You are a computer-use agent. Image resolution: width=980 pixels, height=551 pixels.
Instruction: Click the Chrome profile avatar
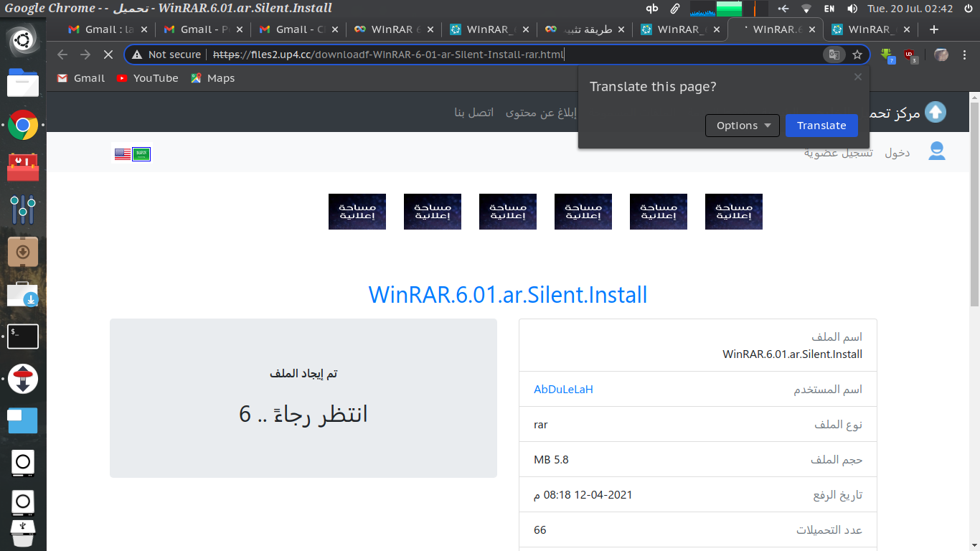941,55
